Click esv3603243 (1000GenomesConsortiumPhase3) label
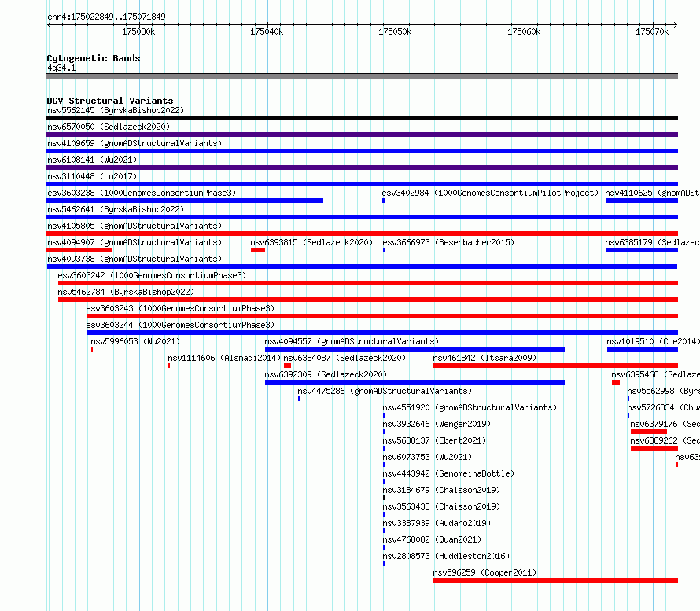The height and width of the screenshot is (611, 700). (x=180, y=308)
